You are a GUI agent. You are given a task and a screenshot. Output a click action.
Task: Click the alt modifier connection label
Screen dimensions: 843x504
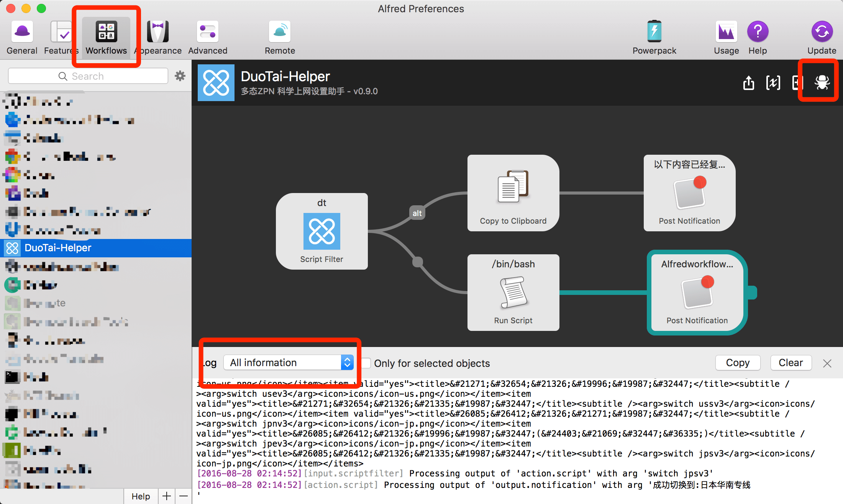tap(417, 213)
